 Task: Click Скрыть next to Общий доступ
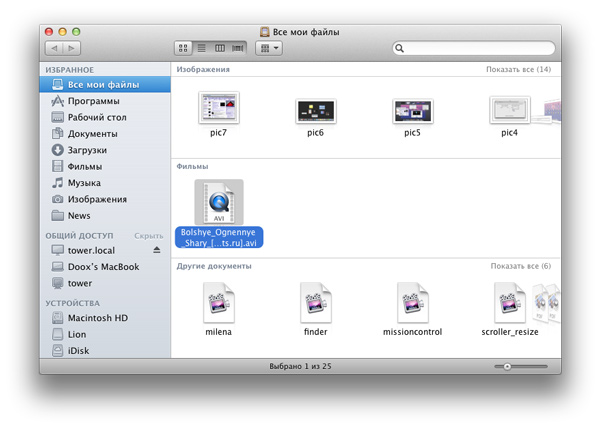click(x=149, y=235)
